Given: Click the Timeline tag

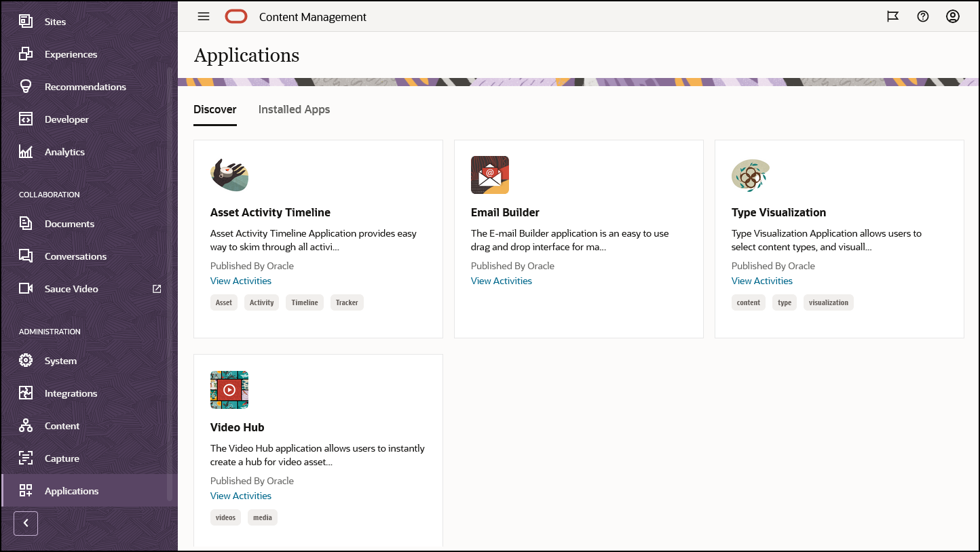Looking at the screenshot, I should [x=305, y=302].
